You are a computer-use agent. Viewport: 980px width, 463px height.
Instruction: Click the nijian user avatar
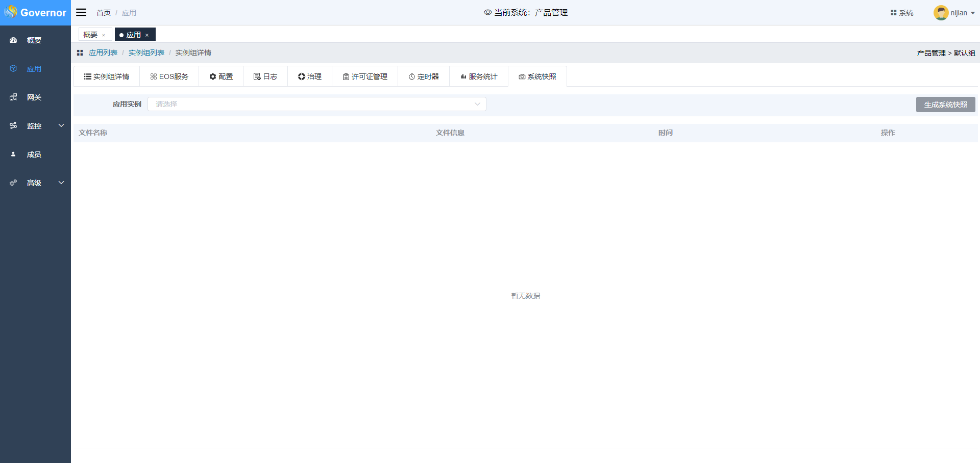click(941, 13)
